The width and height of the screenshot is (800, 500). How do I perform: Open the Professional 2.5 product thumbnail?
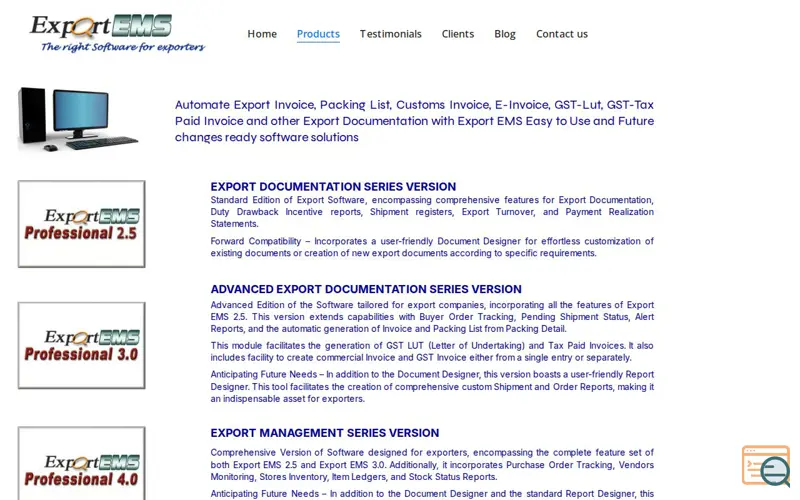click(82, 223)
